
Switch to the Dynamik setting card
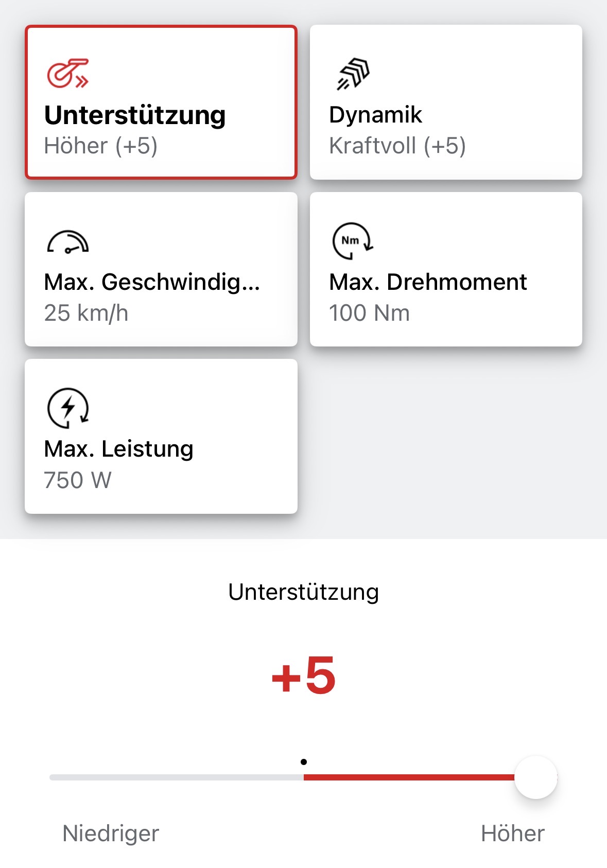[x=446, y=102]
